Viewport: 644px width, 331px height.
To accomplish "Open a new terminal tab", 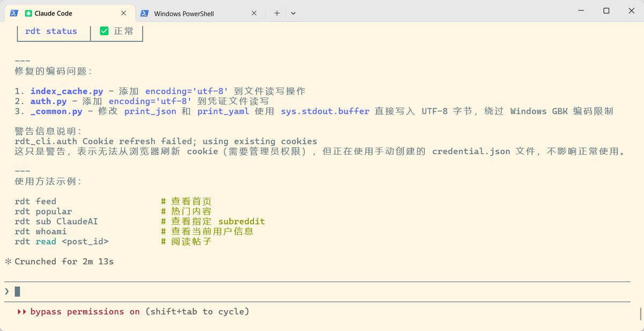I will tap(277, 13).
